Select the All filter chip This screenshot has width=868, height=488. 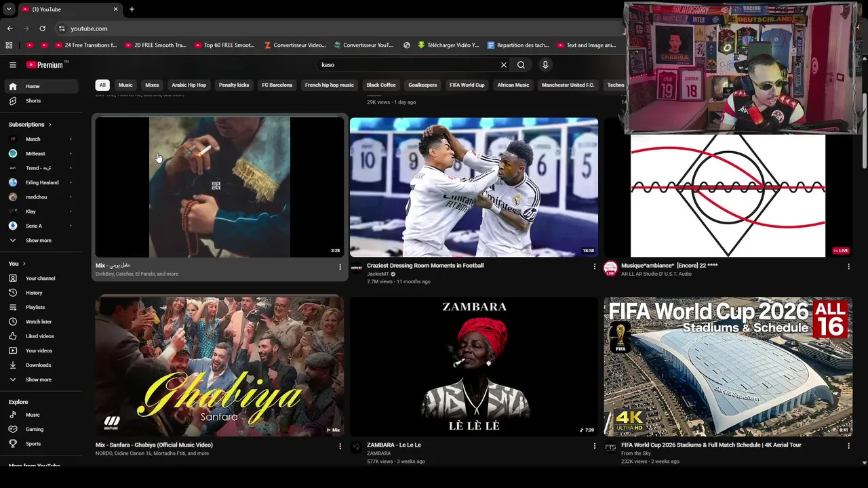point(102,85)
